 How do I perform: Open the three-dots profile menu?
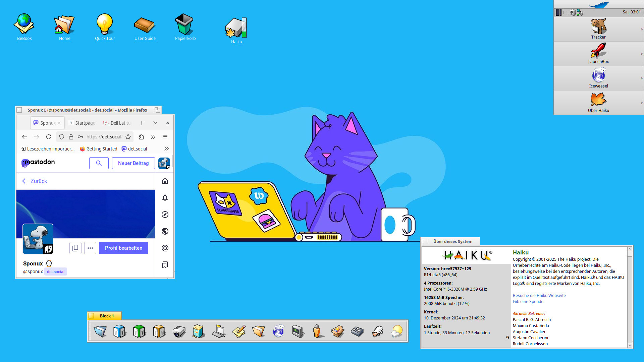90,248
